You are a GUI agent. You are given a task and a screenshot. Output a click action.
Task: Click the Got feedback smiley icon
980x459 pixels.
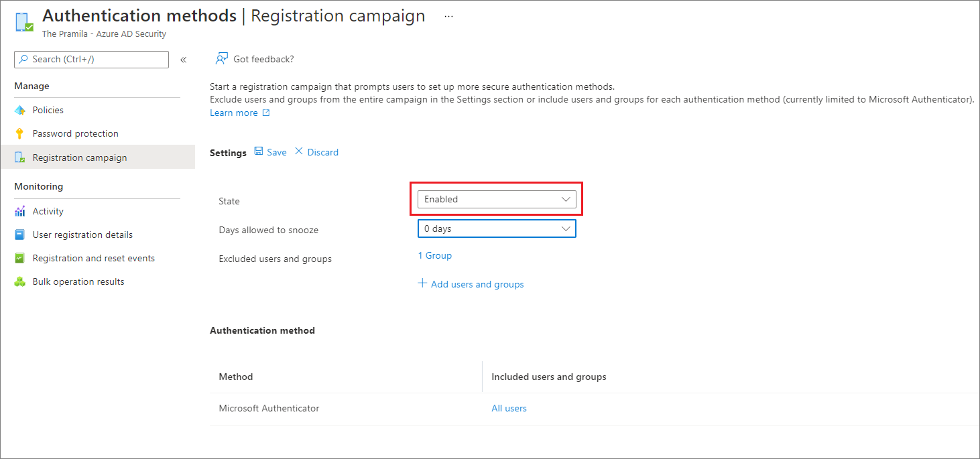tap(221, 58)
